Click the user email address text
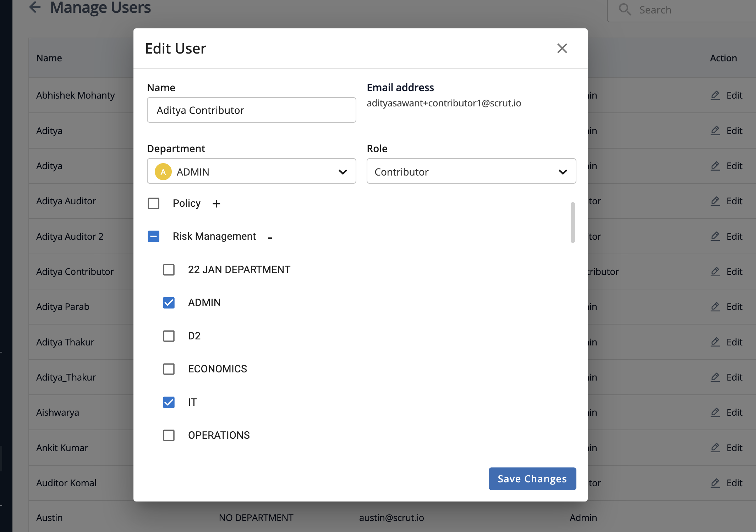This screenshot has width=756, height=532. pos(444,103)
